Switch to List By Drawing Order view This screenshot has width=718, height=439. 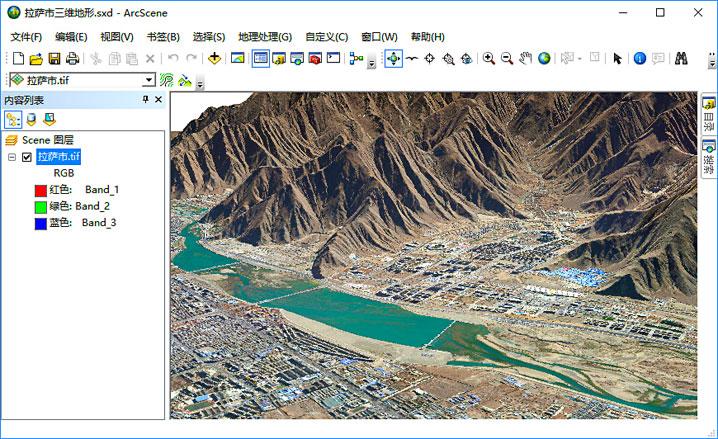pos(12,120)
